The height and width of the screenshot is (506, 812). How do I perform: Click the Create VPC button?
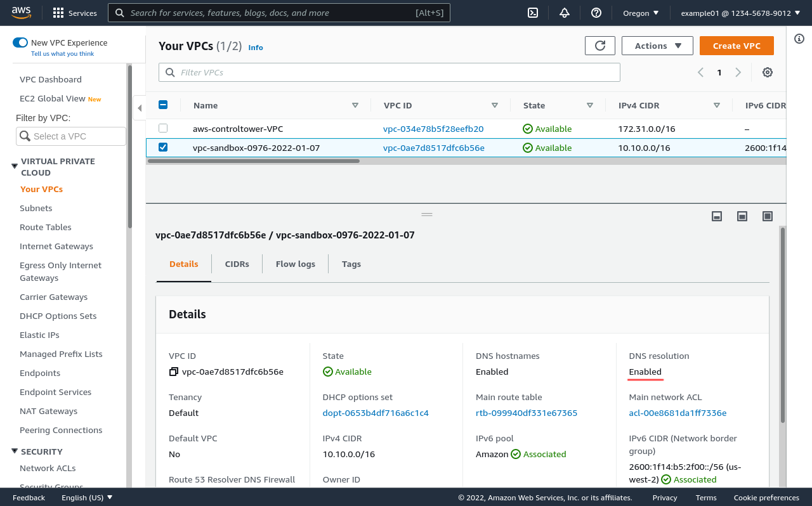tap(737, 46)
